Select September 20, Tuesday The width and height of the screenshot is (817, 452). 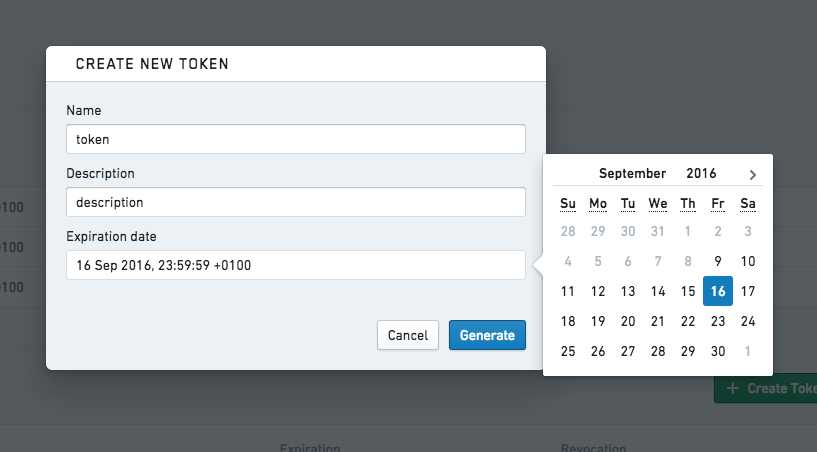pyautogui.click(x=628, y=321)
